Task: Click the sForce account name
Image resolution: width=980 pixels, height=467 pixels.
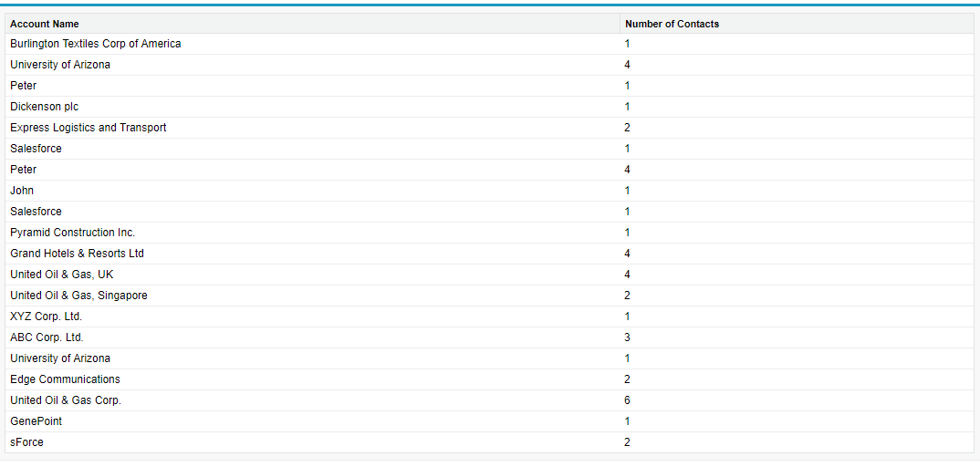Action: tap(26, 442)
